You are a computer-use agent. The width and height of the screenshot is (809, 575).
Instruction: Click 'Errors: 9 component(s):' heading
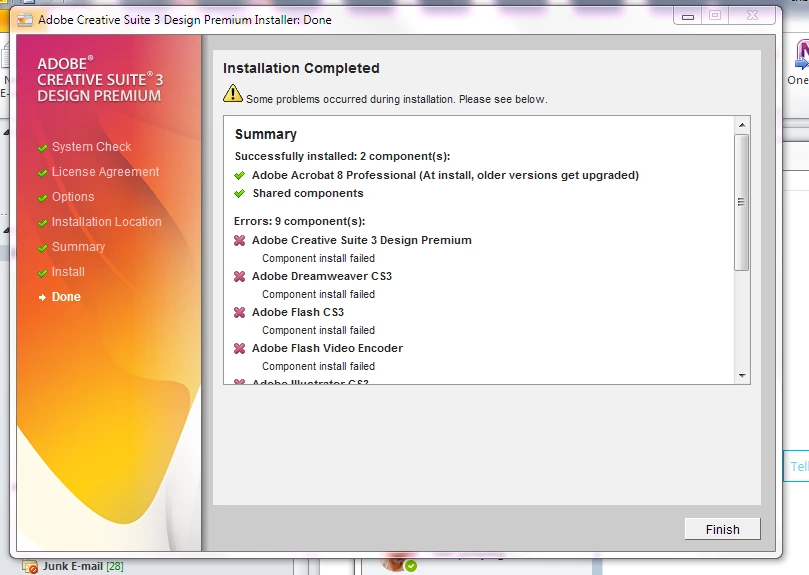point(299,221)
